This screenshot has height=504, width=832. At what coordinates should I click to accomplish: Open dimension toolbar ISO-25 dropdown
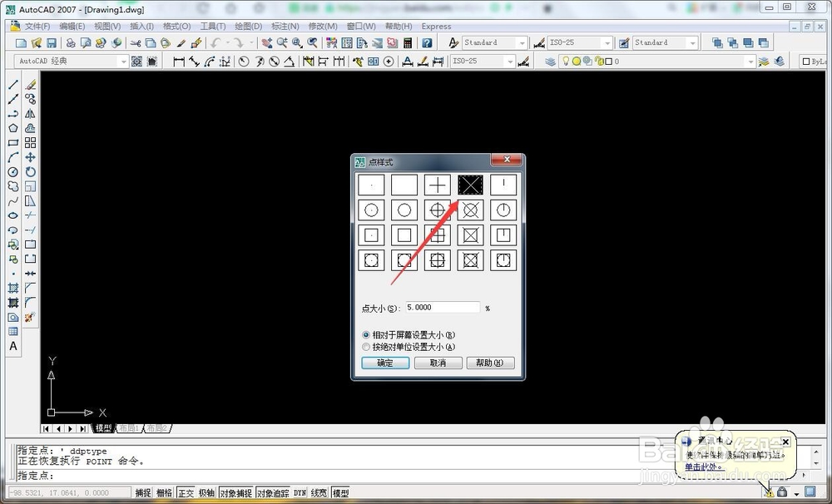511,62
